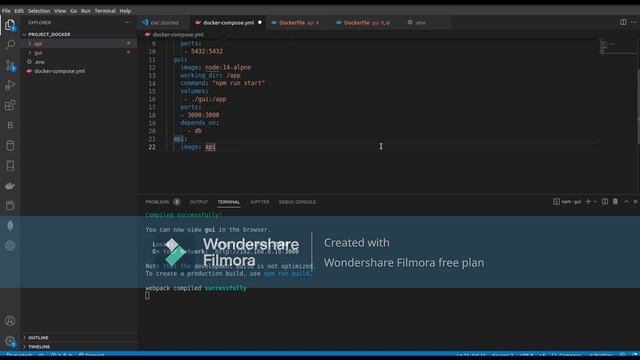The width and height of the screenshot is (640, 360).
Task: Switch to the Get Started tab
Action: 164,22
